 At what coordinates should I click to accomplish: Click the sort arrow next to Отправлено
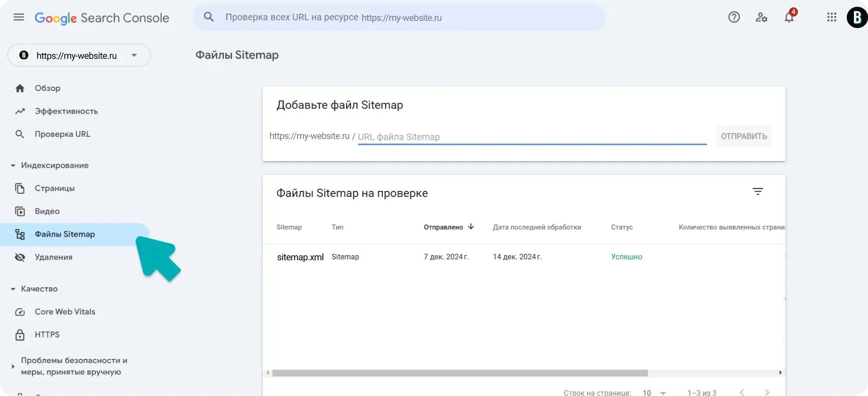tap(471, 227)
